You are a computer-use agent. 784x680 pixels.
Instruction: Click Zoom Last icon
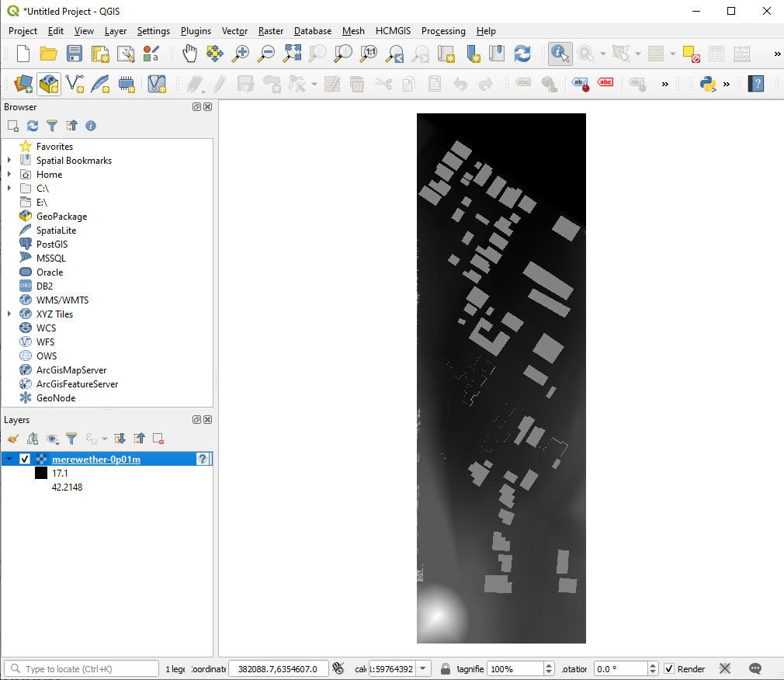pyautogui.click(x=395, y=54)
